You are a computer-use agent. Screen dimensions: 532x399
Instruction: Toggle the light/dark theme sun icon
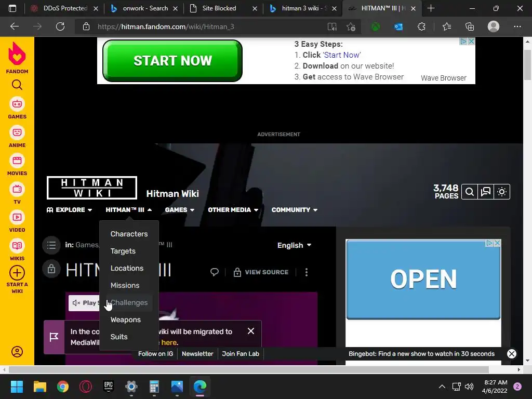point(502,192)
